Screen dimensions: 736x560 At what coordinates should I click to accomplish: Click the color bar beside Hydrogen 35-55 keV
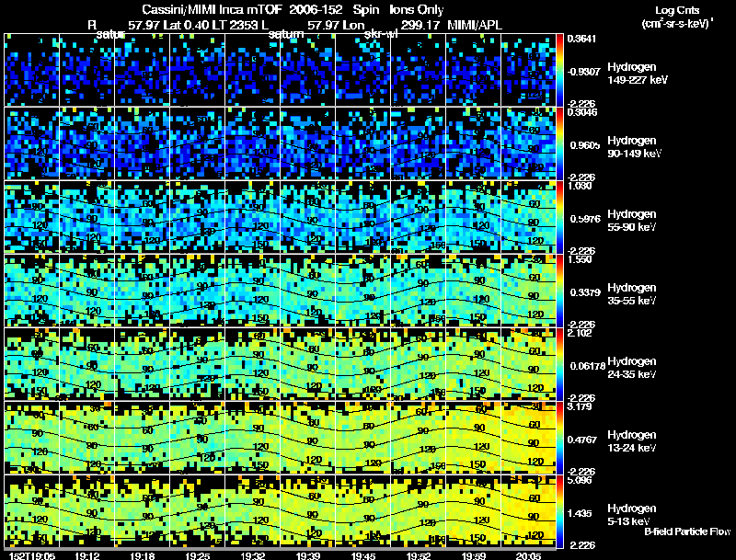[x=559, y=291]
